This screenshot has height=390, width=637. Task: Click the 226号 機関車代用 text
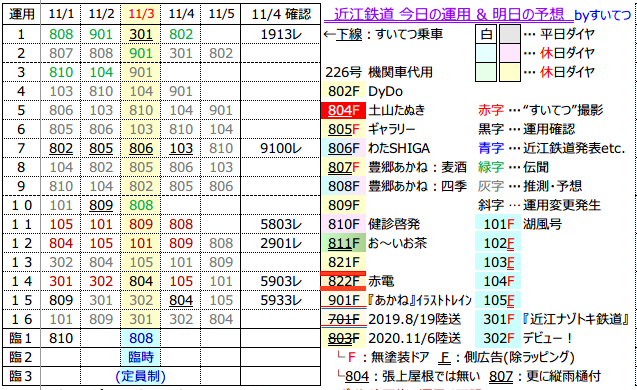pyautogui.click(x=379, y=72)
